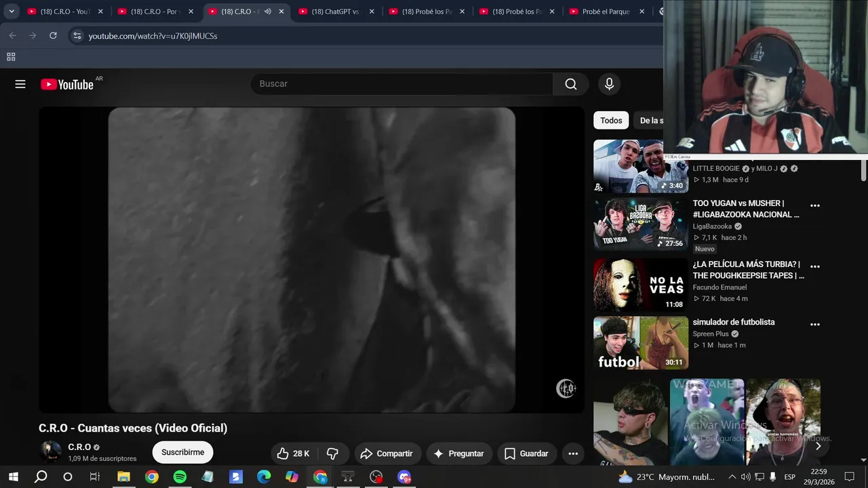This screenshot has width=868, height=488.
Task: Open Windows taskbar search
Action: click(x=41, y=477)
